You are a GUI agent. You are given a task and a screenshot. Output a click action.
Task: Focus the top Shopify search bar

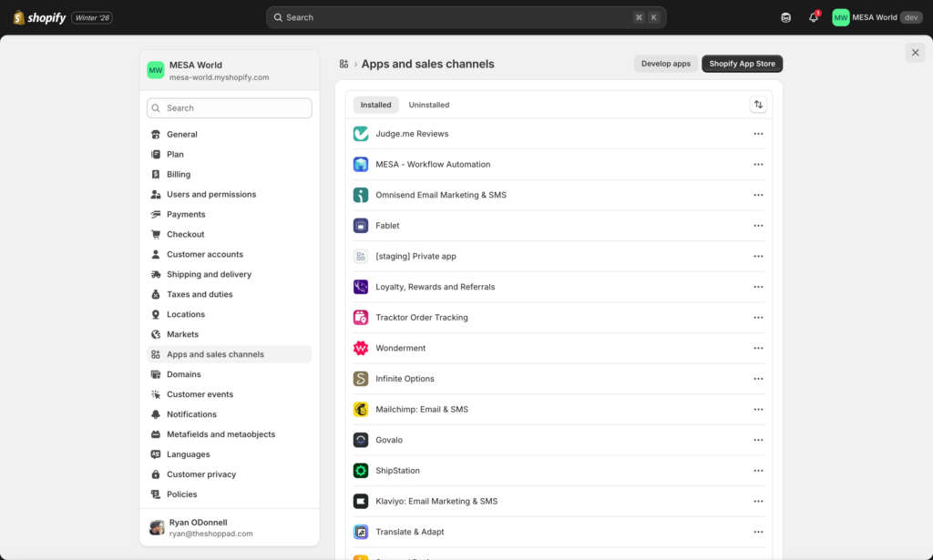point(466,17)
